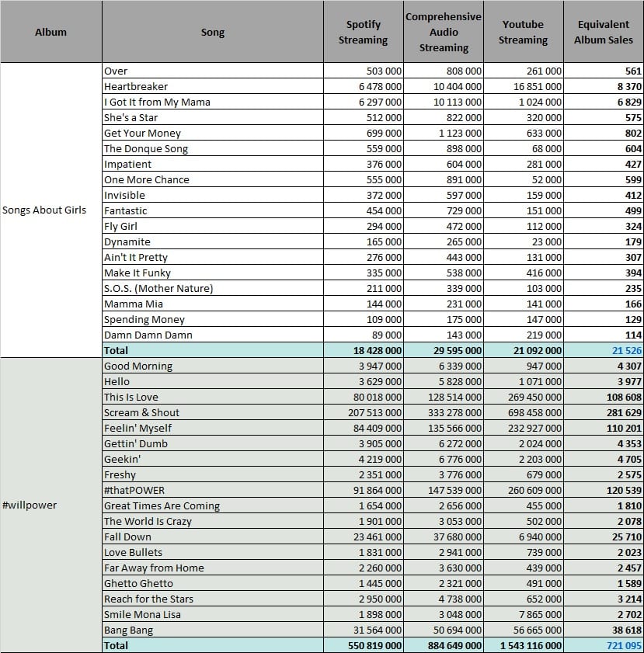Click comprehensive audio total 884 649 000

pos(444,645)
